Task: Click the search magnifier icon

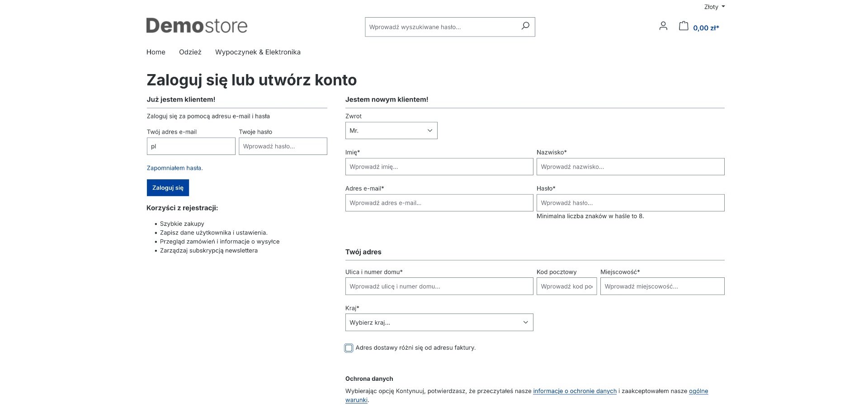Action: (525, 26)
